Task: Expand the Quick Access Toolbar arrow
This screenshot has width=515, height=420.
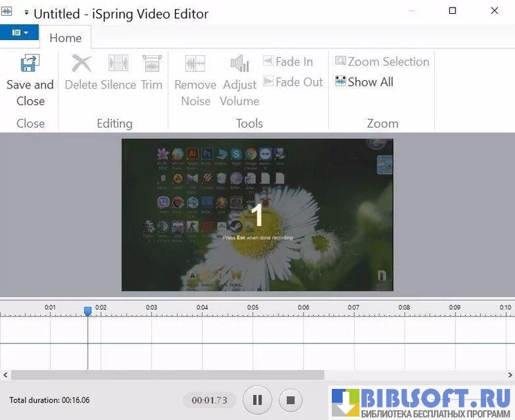Action: (x=26, y=13)
